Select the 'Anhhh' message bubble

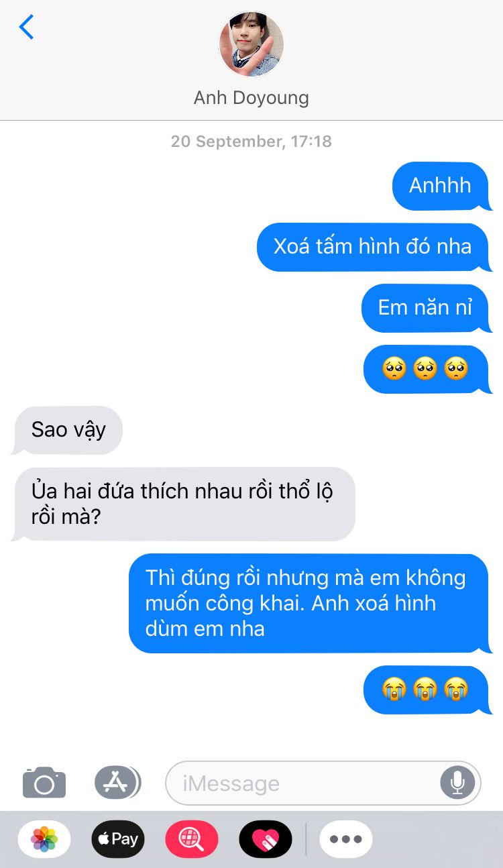(441, 186)
